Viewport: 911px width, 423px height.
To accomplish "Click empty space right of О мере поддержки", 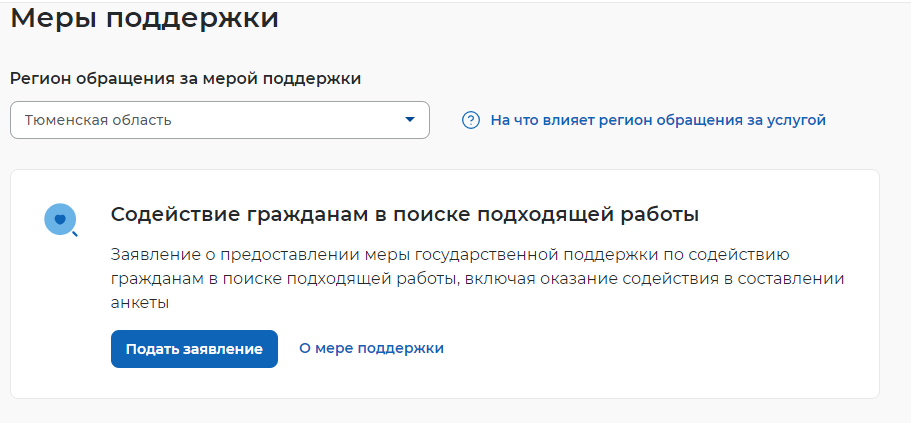I will (x=650, y=348).
